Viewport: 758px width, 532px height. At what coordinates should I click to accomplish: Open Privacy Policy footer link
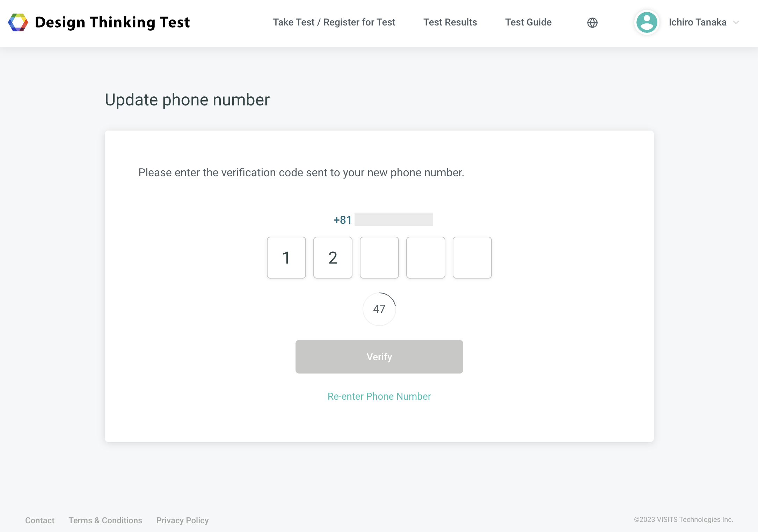pos(182,520)
